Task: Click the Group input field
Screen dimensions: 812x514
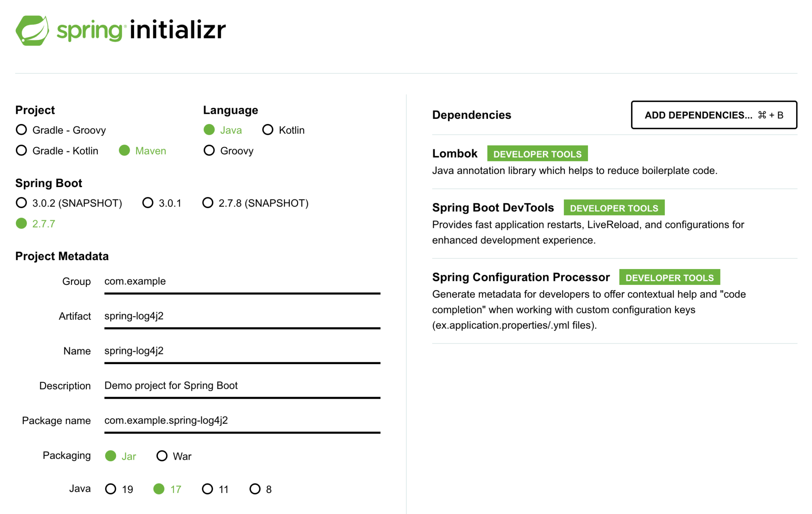Action: coord(242,281)
